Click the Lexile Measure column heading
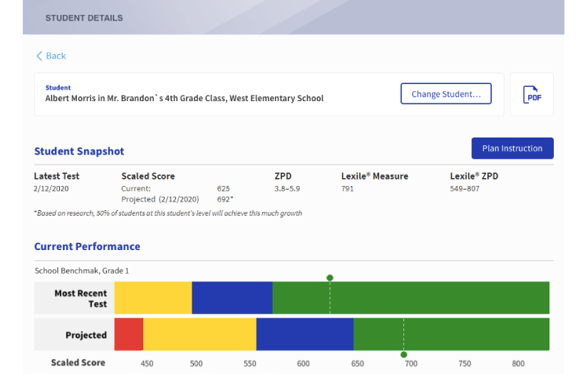Image resolution: width=588 pixels, height=374 pixels. click(x=375, y=176)
